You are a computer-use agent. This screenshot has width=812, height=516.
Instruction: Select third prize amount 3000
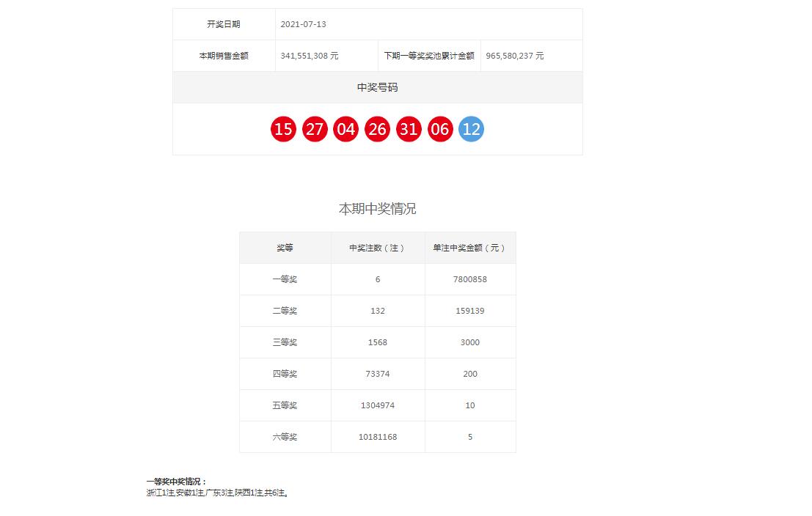pos(470,342)
